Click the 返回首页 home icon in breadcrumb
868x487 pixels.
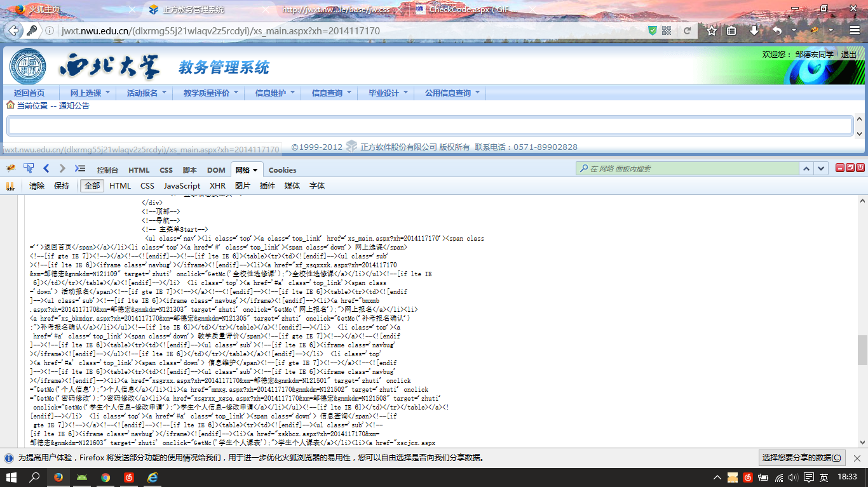tap(10, 105)
